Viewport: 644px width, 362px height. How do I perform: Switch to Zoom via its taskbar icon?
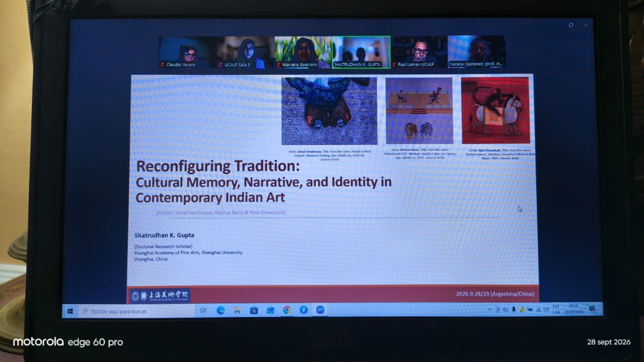(320, 310)
